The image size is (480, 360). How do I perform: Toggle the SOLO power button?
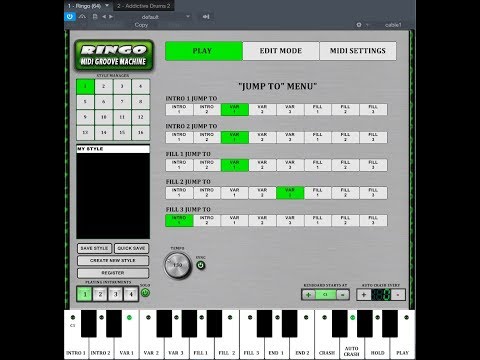coord(145,293)
